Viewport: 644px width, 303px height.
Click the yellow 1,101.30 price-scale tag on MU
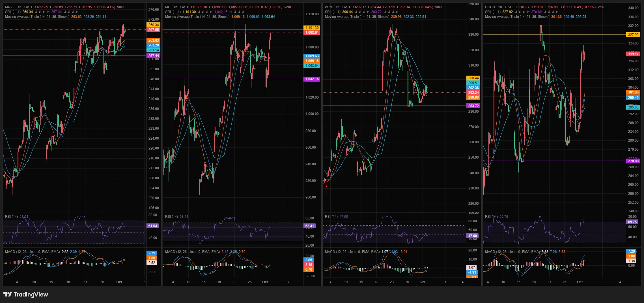pos(312,28)
